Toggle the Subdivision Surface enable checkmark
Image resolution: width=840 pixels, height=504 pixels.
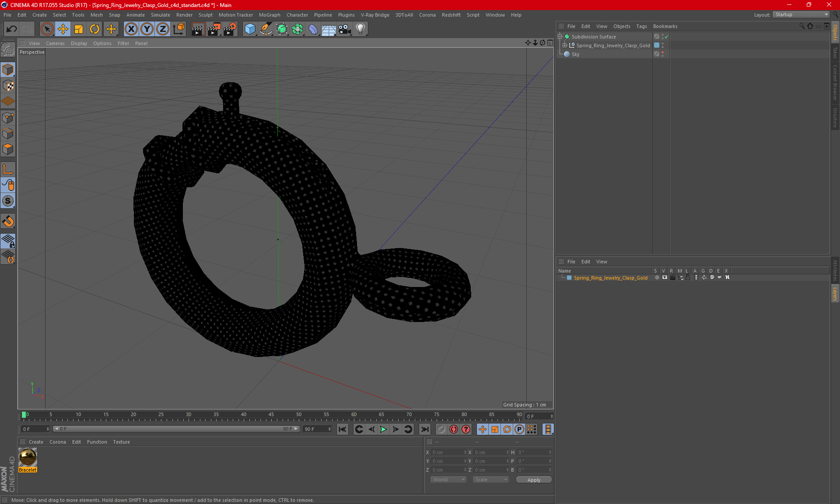coord(666,37)
